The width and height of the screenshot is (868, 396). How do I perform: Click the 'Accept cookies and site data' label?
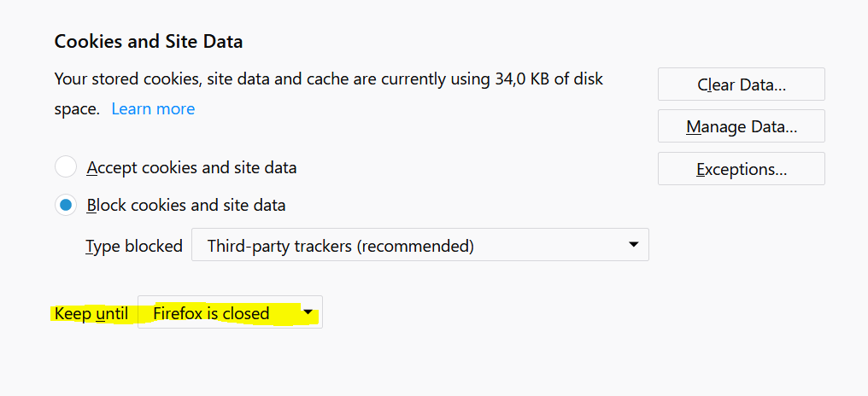[x=191, y=167]
